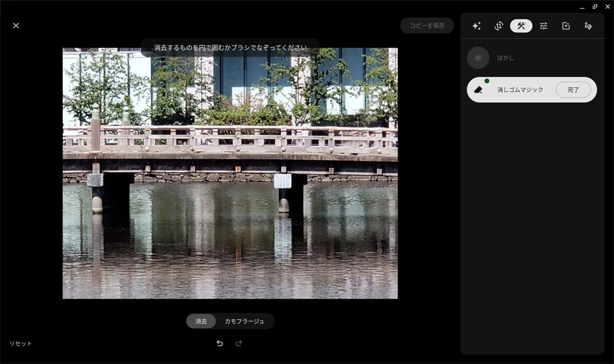This screenshot has height=364, width=614.
Task: Click the bridge photo in the canvas
Action: tap(231, 173)
